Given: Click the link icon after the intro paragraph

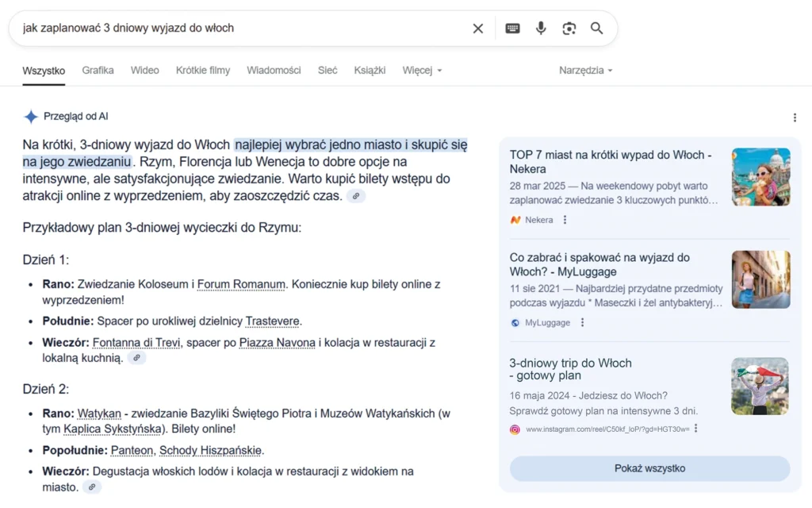Looking at the screenshot, I should tap(356, 196).
